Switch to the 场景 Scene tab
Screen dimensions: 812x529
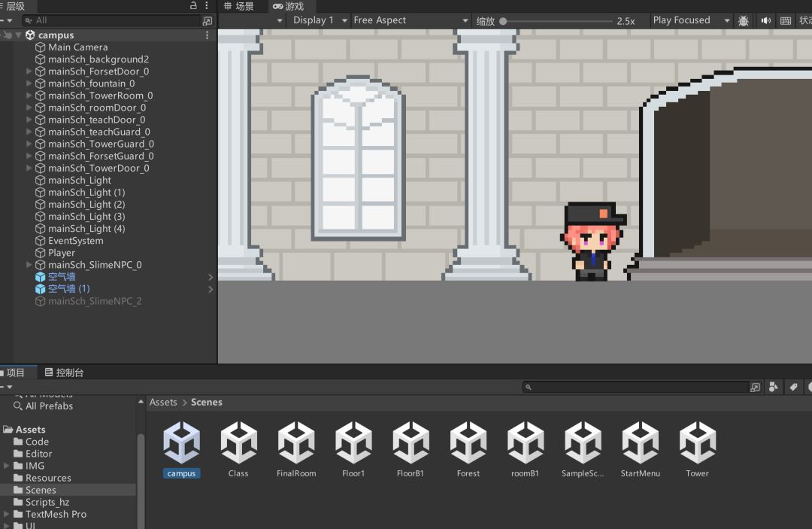pyautogui.click(x=239, y=6)
